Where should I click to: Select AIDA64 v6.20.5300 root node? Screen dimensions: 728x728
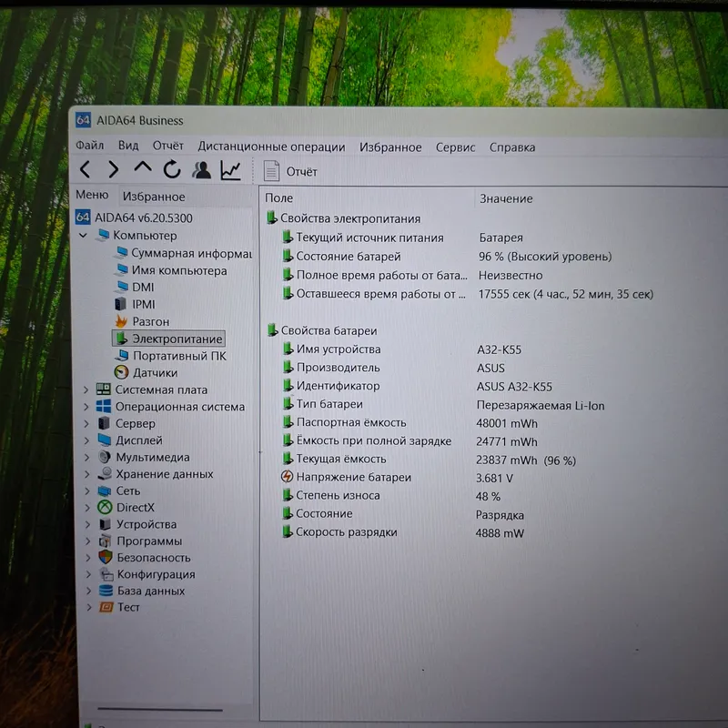tap(134, 217)
